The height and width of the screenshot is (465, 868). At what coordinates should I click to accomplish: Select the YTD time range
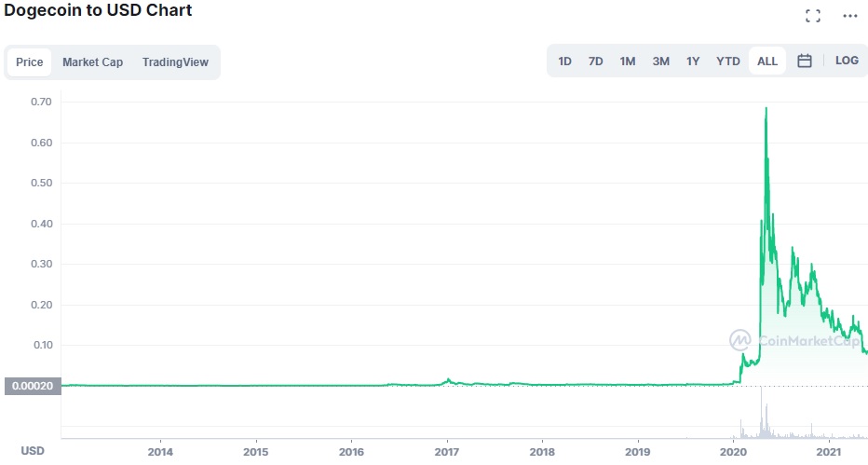[x=727, y=62]
